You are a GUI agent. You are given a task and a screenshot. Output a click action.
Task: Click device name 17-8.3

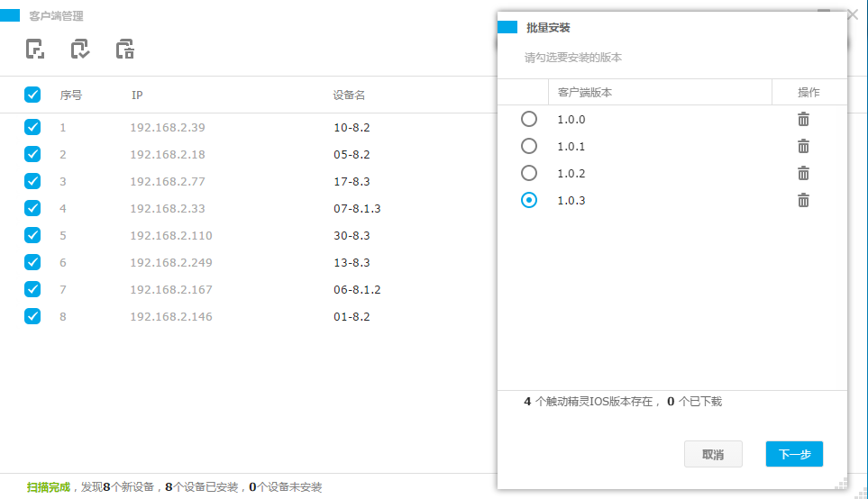pyautogui.click(x=352, y=181)
